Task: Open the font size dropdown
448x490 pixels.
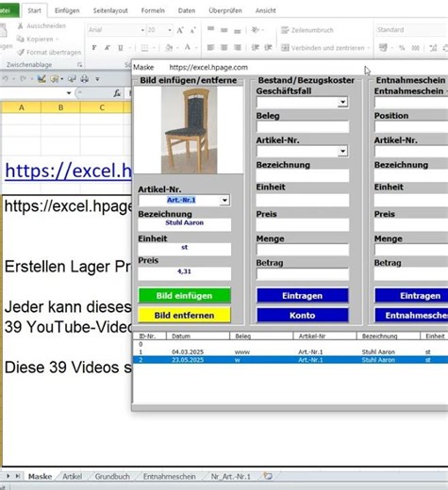Action: click(170, 30)
